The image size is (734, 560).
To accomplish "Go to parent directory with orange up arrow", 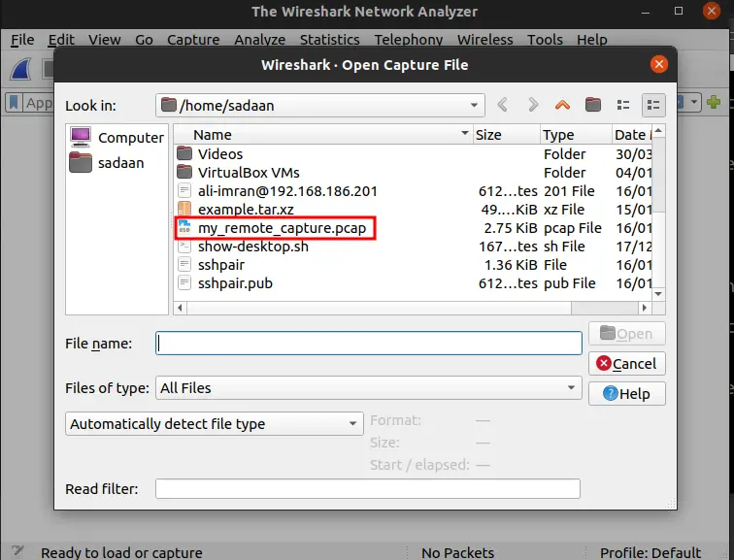I will pos(563,105).
